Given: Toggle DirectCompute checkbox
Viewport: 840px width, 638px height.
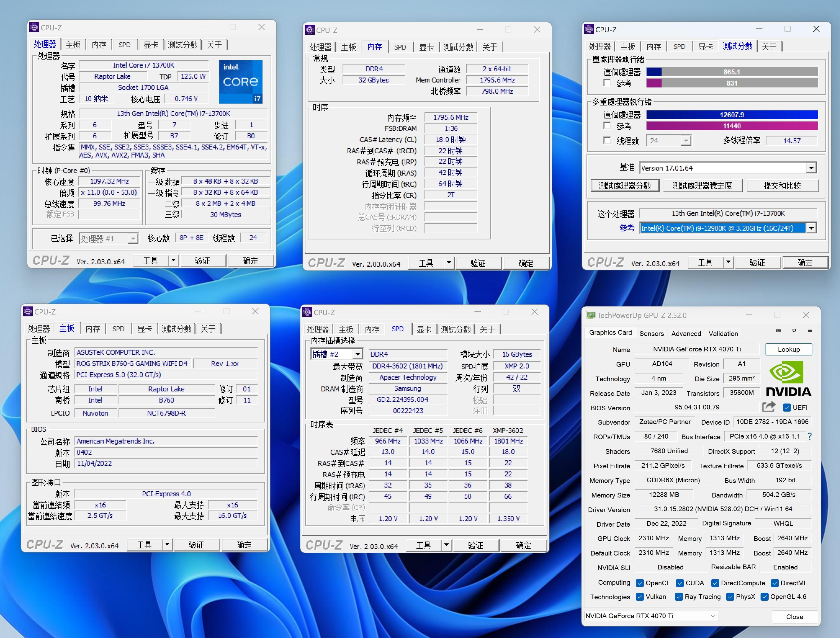Looking at the screenshot, I should pos(715,583).
